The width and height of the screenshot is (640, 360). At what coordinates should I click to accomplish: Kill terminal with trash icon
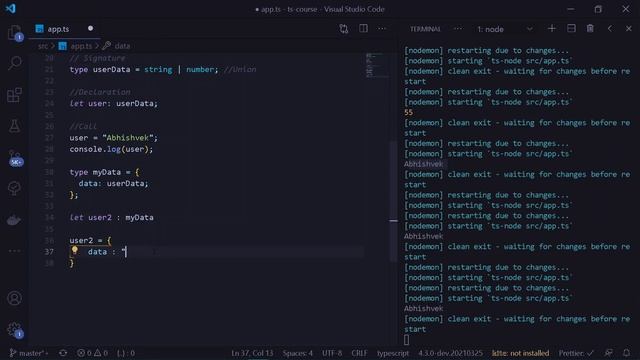pos(590,29)
